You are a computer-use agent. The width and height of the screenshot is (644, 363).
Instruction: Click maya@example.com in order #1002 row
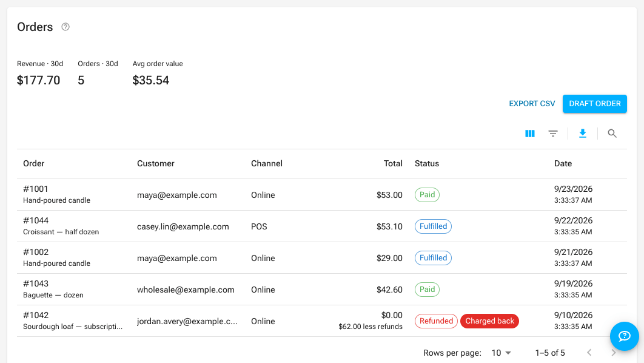tap(176, 258)
